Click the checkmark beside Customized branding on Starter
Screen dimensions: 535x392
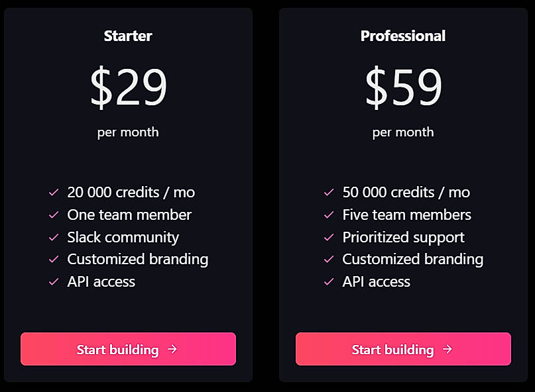pos(53,259)
